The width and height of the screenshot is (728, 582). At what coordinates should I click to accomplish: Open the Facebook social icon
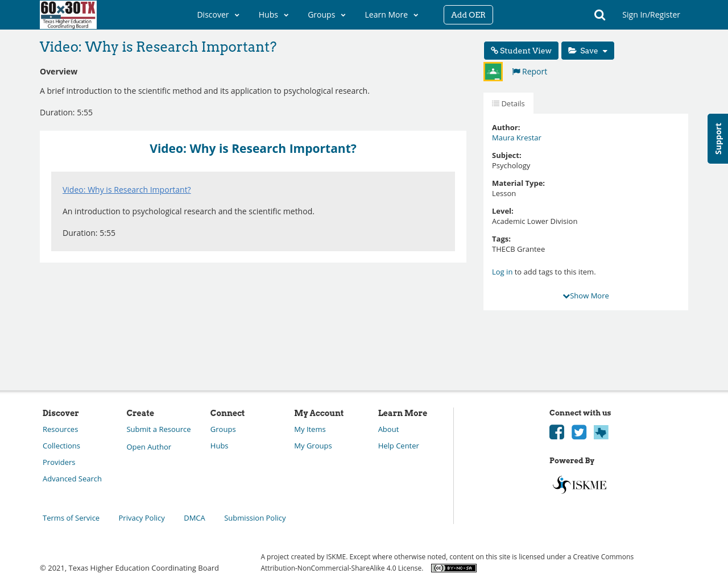click(557, 432)
